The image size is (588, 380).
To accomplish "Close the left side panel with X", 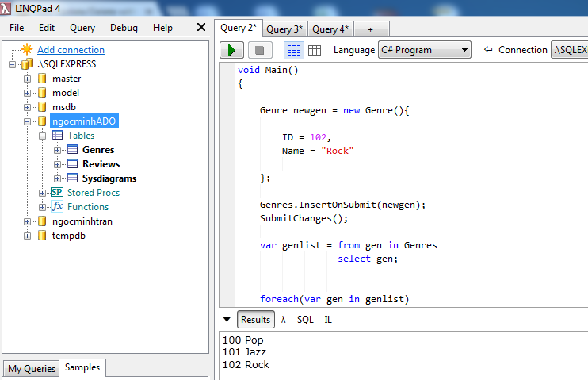I will [x=201, y=27].
